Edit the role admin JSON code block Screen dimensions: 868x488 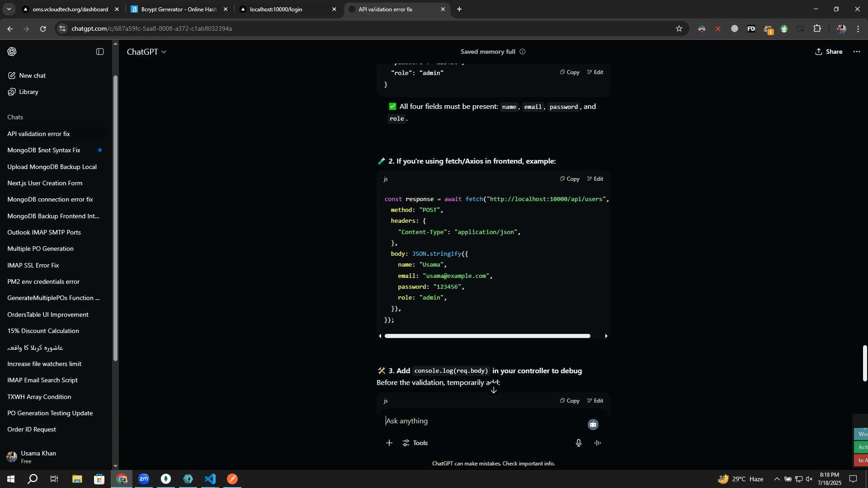click(x=595, y=72)
